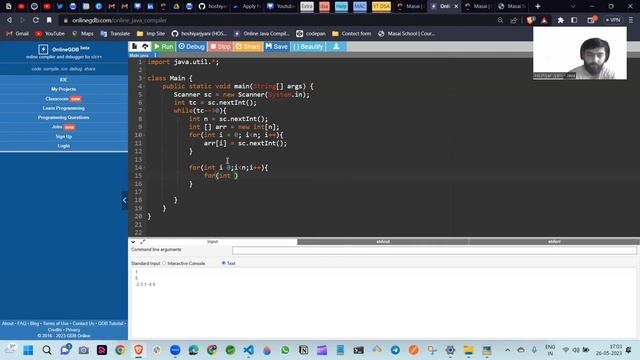This screenshot has width=640, height=360.
Task: Open a new browser tab
Action: pyautogui.click(x=538, y=6)
